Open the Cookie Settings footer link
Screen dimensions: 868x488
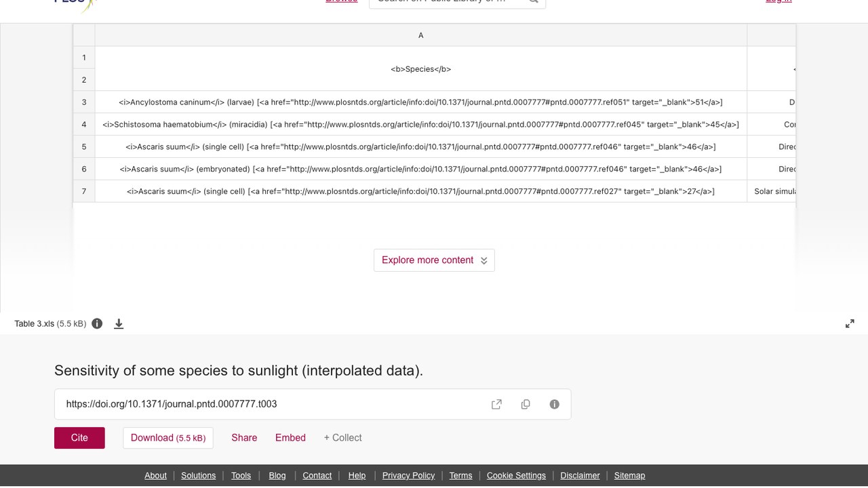point(516,476)
